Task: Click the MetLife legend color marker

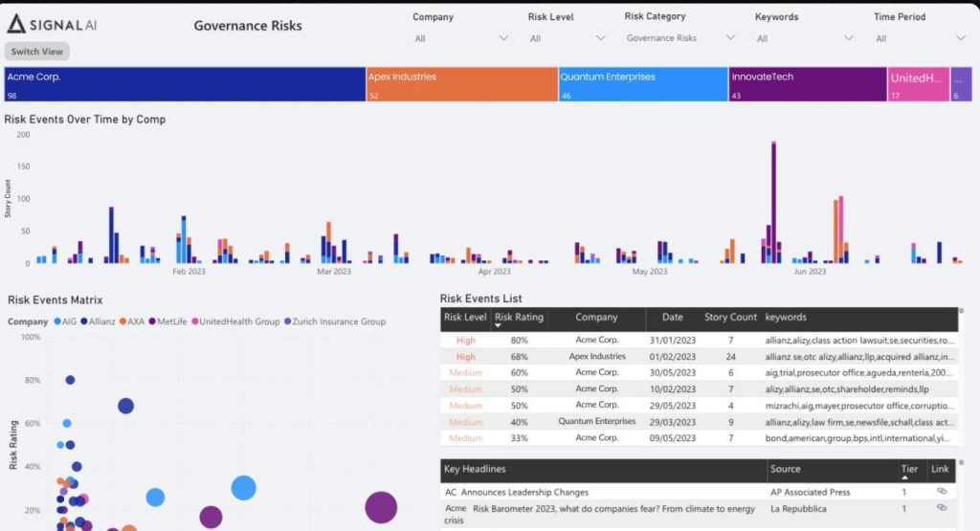Action: tap(154, 321)
